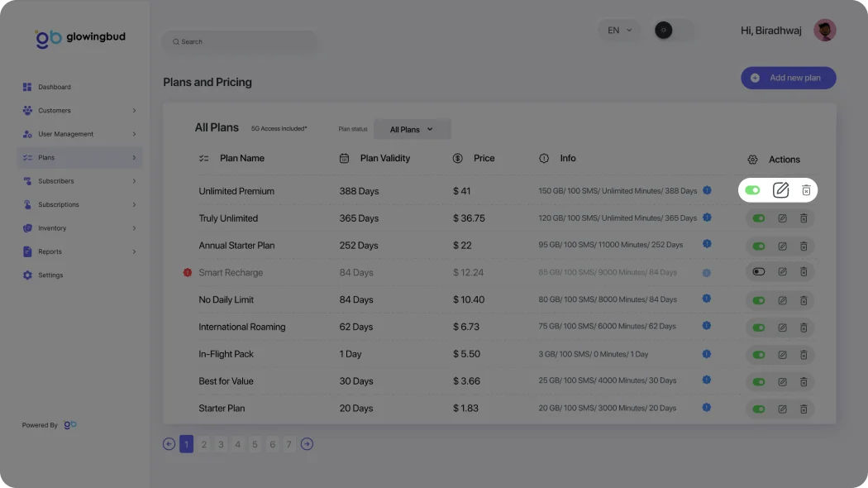Open the EN language dropdown
868x488 pixels.
coord(619,31)
